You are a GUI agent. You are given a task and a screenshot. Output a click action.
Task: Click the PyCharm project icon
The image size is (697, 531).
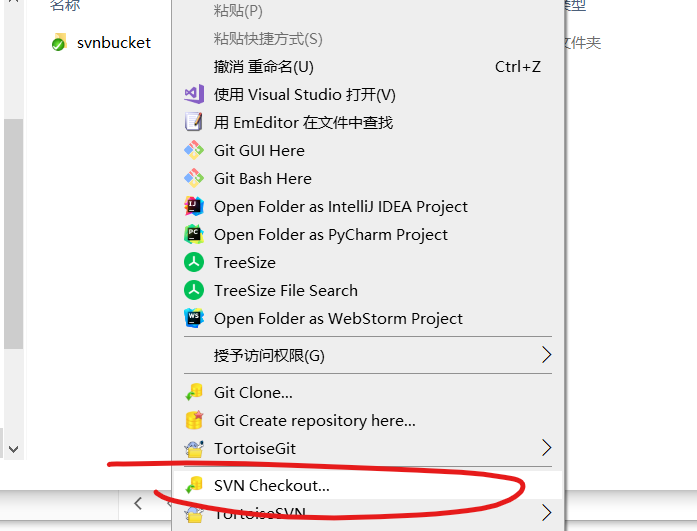tap(194, 234)
